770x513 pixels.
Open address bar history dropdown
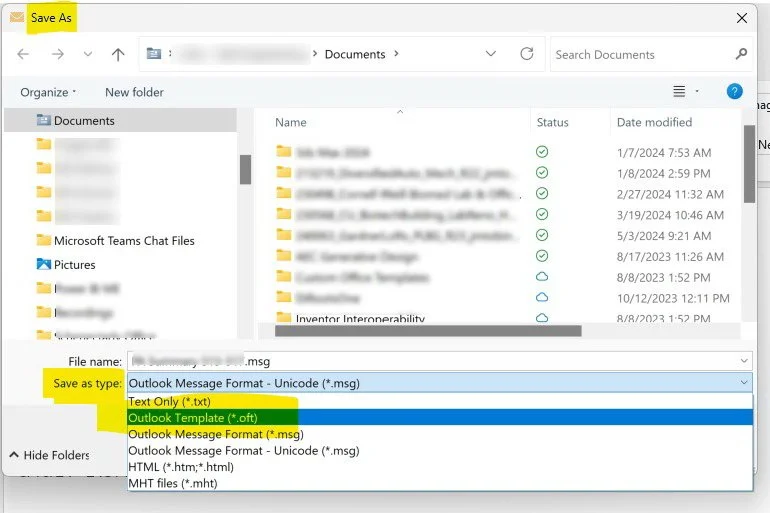[x=491, y=54]
